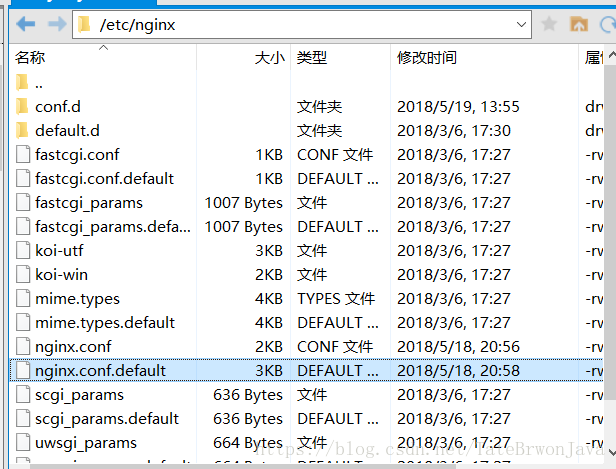Click the 1007 Bytes size of fastcgi_params

(x=244, y=203)
